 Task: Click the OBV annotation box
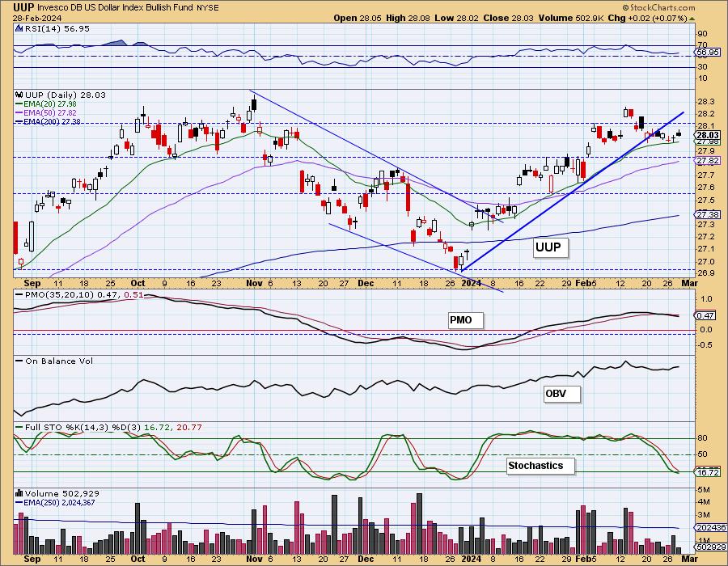tap(561, 394)
